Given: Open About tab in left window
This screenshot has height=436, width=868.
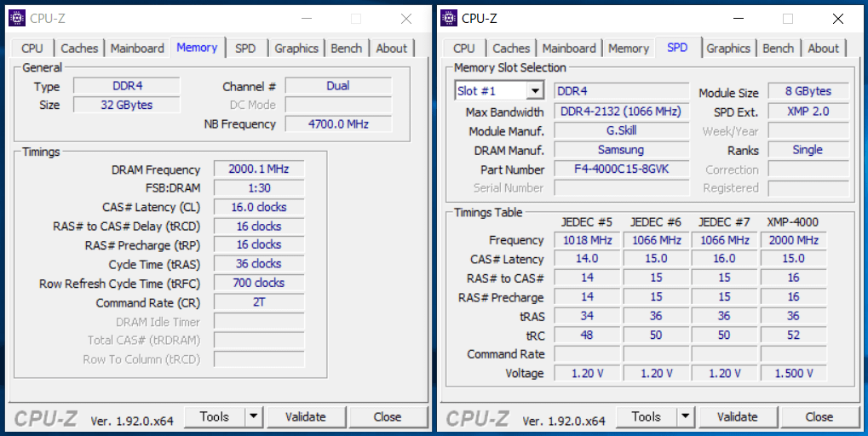Looking at the screenshot, I should 391,49.
